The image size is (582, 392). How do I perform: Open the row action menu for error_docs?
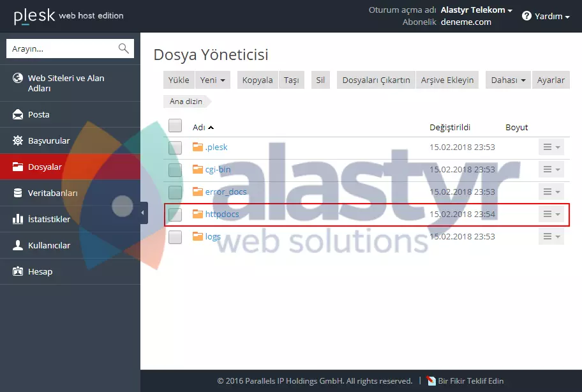click(551, 192)
